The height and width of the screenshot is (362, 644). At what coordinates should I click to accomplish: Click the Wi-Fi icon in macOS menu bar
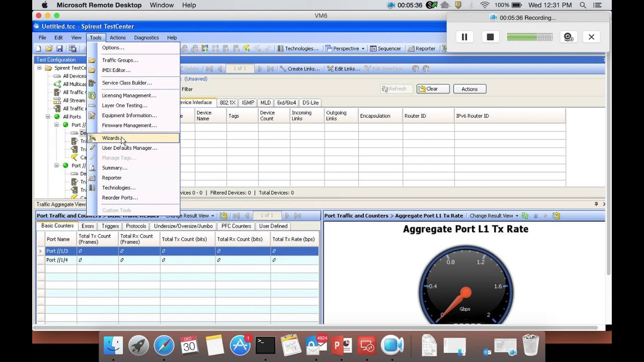pyautogui.click(x=485, y=5)
